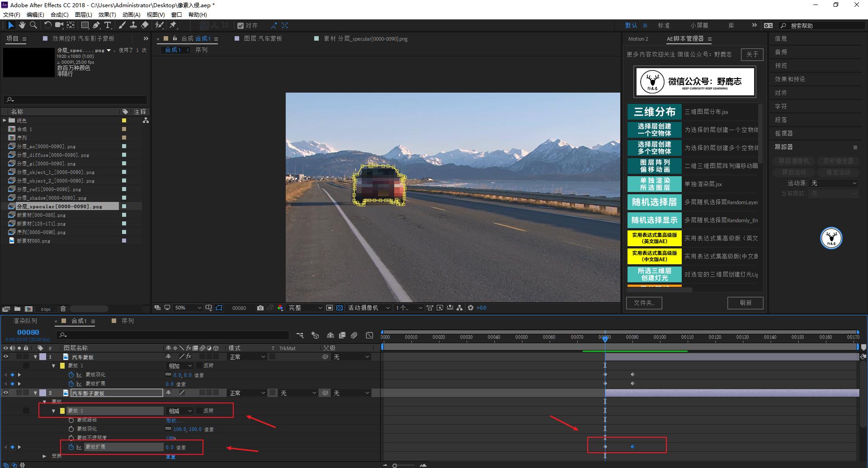Click the 刷新 button in script manager
The width and height of the screenshot is (868, 468).
(x=745, y=303)
